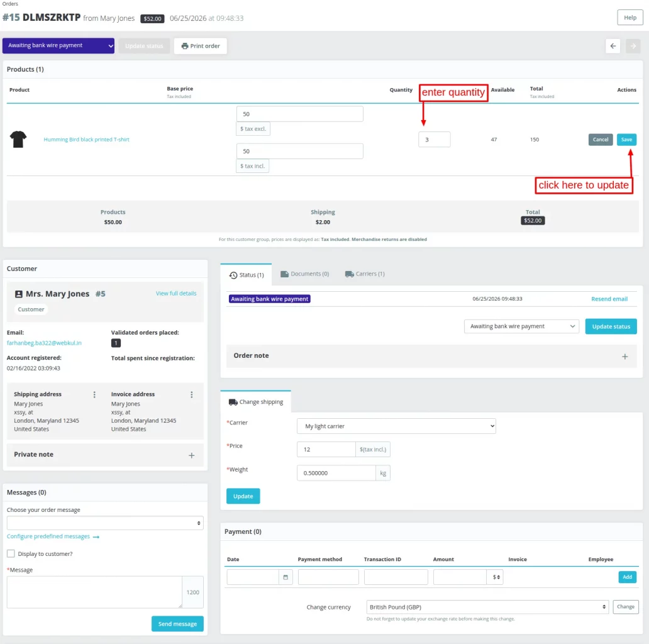The width and height of the screenshot is (649, 644).
Task: Go to previous order with left arrow
Action: [613, 46]
